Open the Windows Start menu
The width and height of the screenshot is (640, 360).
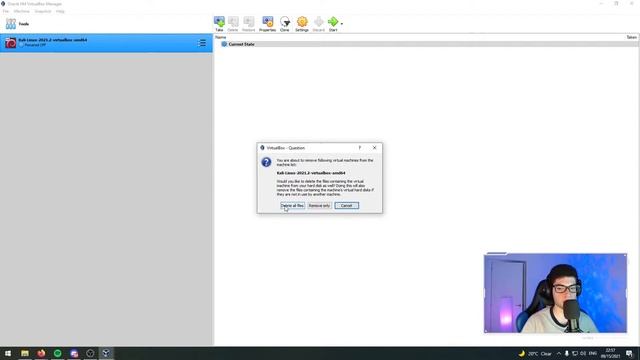pyautogui.click(x=8, y=353)
